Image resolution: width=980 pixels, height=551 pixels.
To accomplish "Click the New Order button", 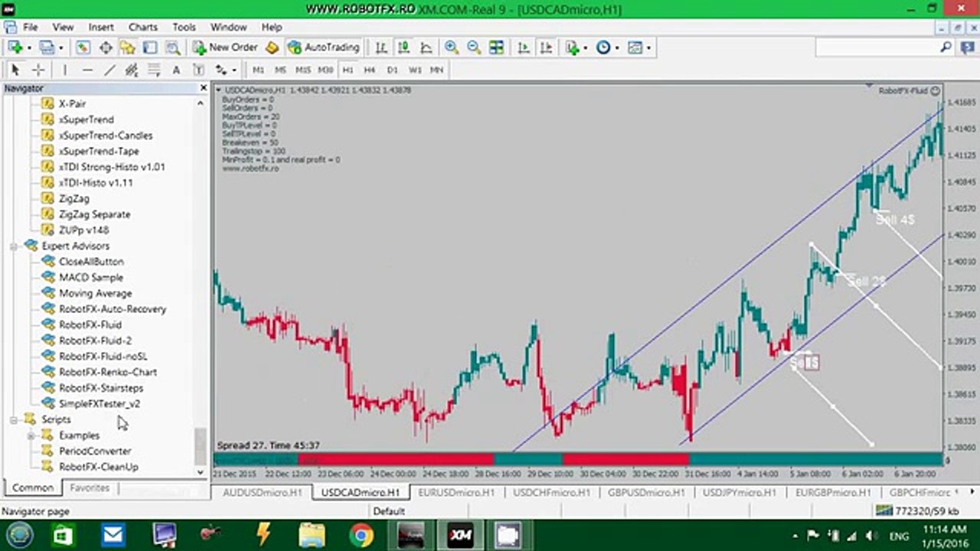I will click(x=226, y=47).
